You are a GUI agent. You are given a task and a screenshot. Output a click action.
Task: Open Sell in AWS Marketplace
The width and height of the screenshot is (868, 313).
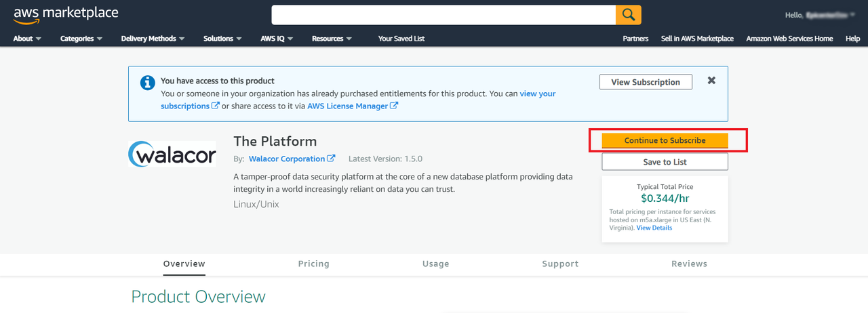(x=697, y=39)
